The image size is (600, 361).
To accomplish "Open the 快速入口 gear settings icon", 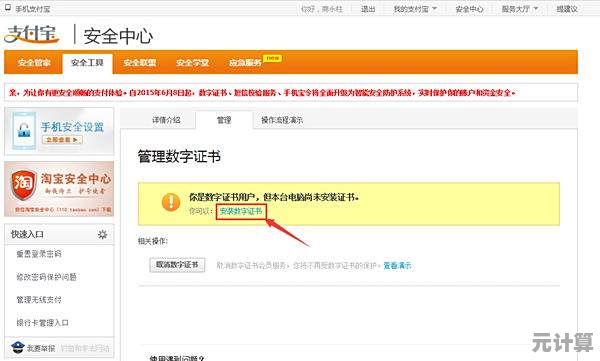I will click(x=102, y=234).
